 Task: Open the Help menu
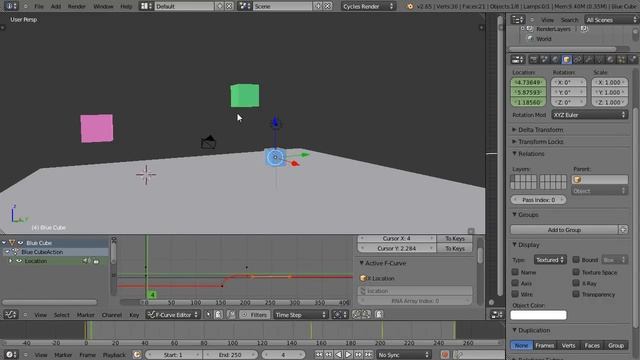pyautogui.click(x=126, y=6)
